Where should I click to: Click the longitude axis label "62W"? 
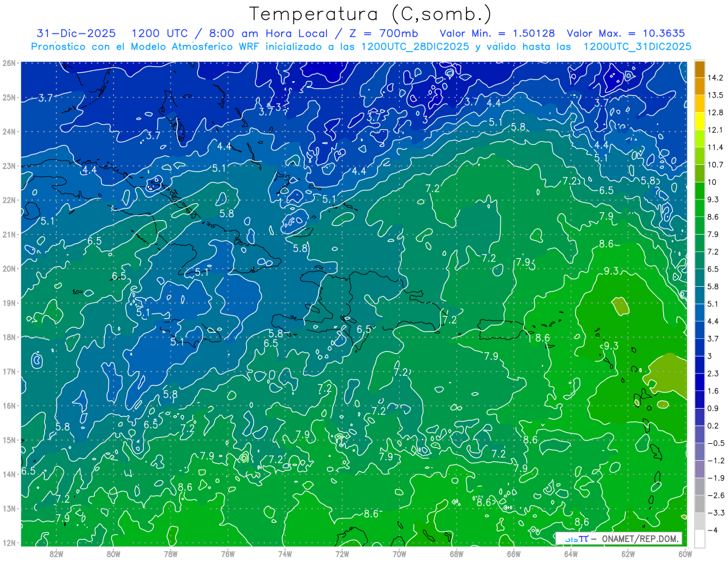(628, 553)
